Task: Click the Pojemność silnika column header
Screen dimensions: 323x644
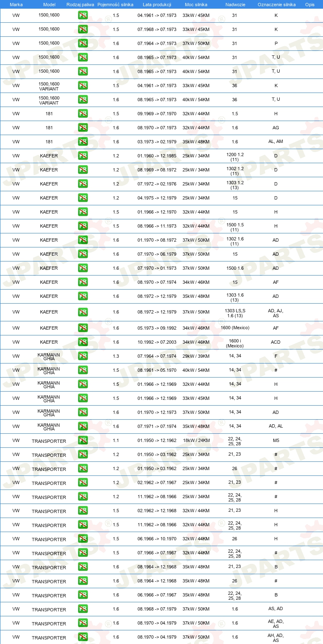Action: 116,5
